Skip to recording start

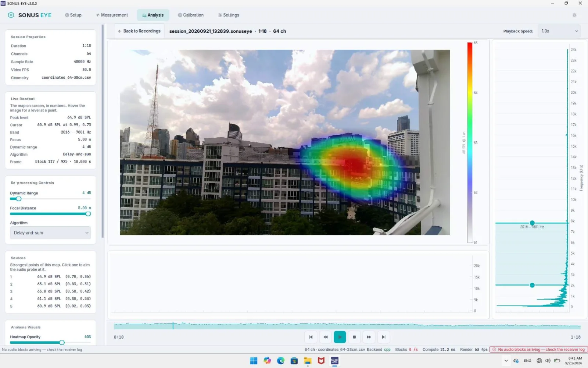pyautogui.click(x=311, y=337)
